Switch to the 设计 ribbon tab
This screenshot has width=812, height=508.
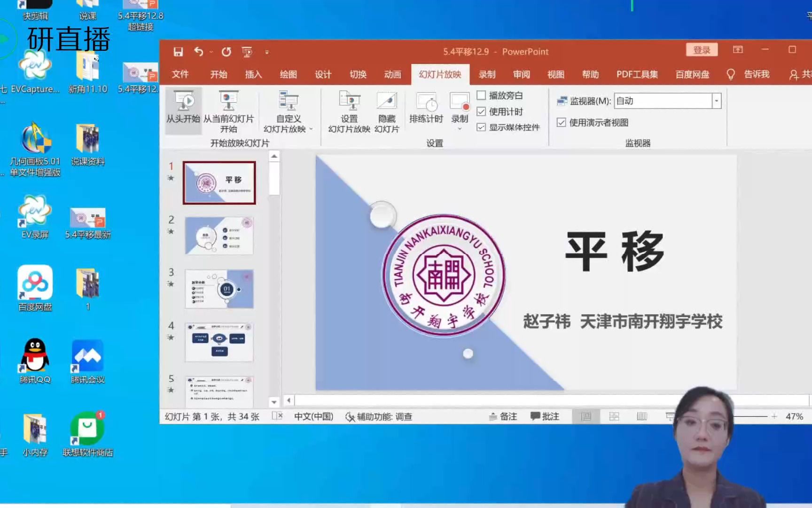coord(323,74)
